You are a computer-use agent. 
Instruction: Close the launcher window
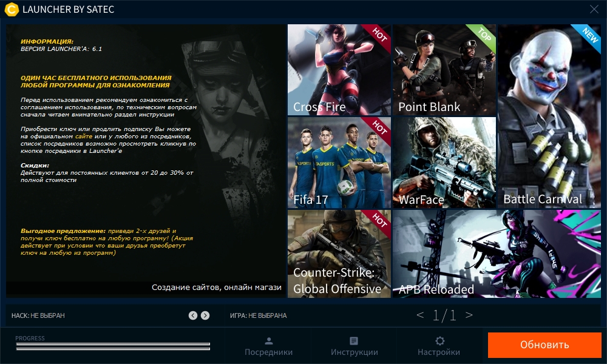coord(594,9)
